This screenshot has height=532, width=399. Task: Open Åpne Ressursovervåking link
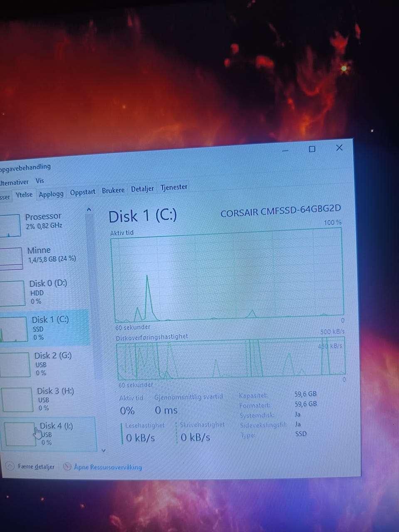(108, 467)
